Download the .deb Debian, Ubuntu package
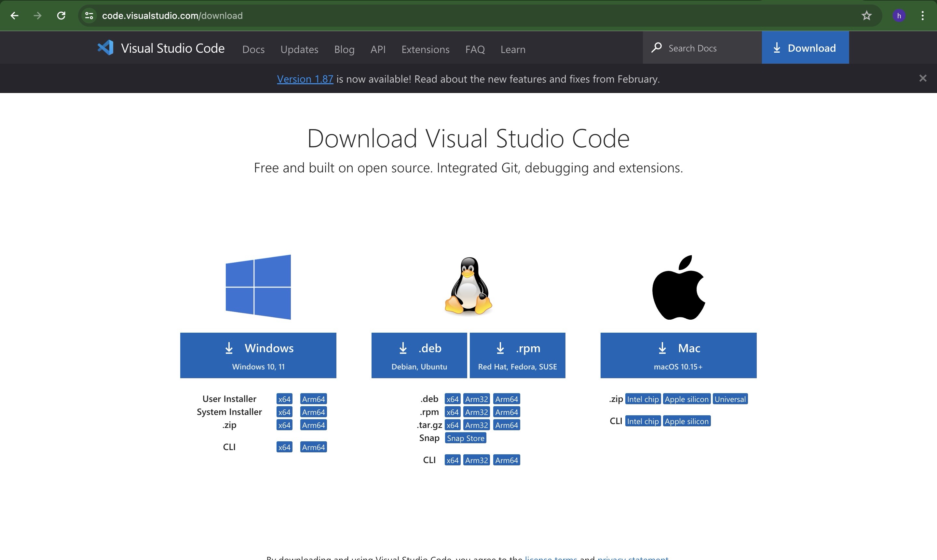 tap(419, 355)
